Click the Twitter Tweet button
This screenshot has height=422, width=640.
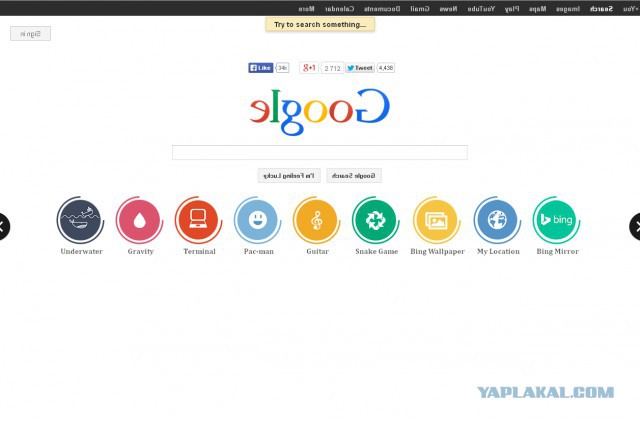(x=360, y=68)
